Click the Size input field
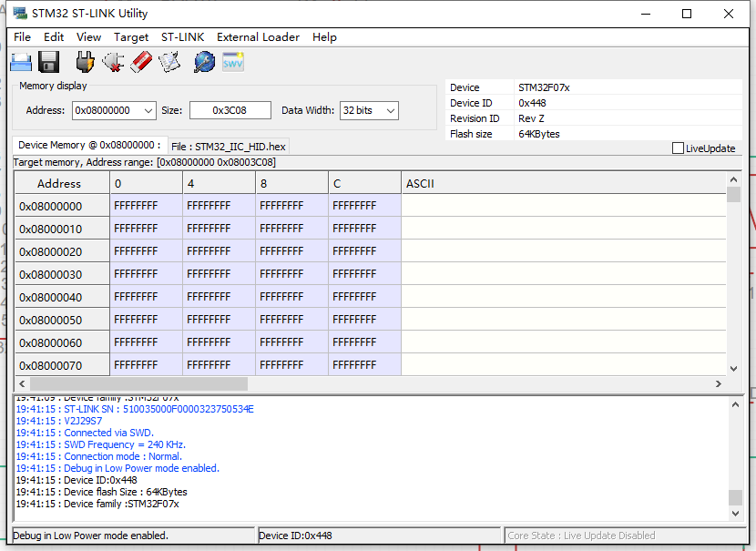 [230, 110]
